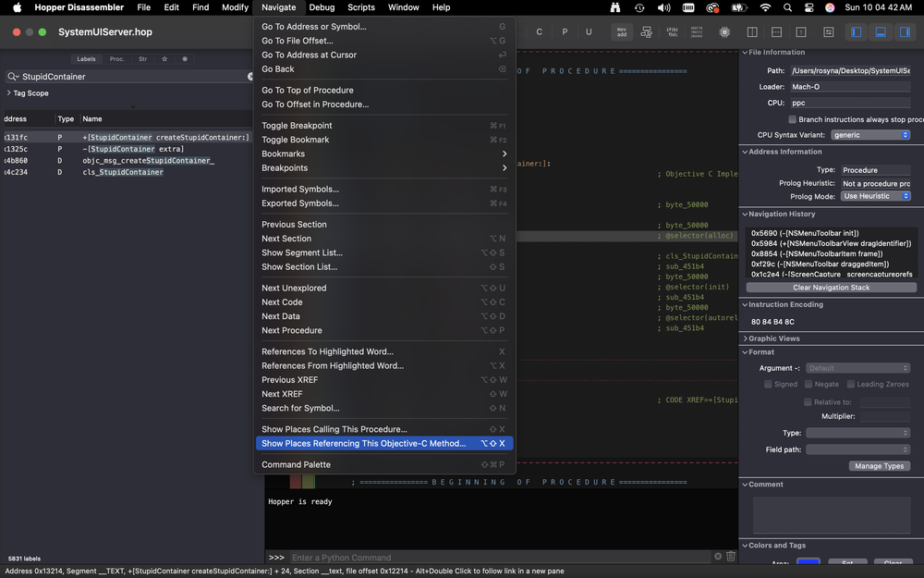The width and height of the screenshot is (924, 578).
Task: Click the Manage Types button
Action: click(x=880, y=466)
